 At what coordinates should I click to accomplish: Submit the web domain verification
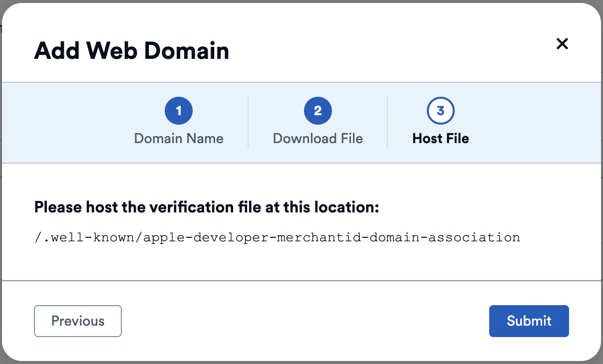(529, 321)
